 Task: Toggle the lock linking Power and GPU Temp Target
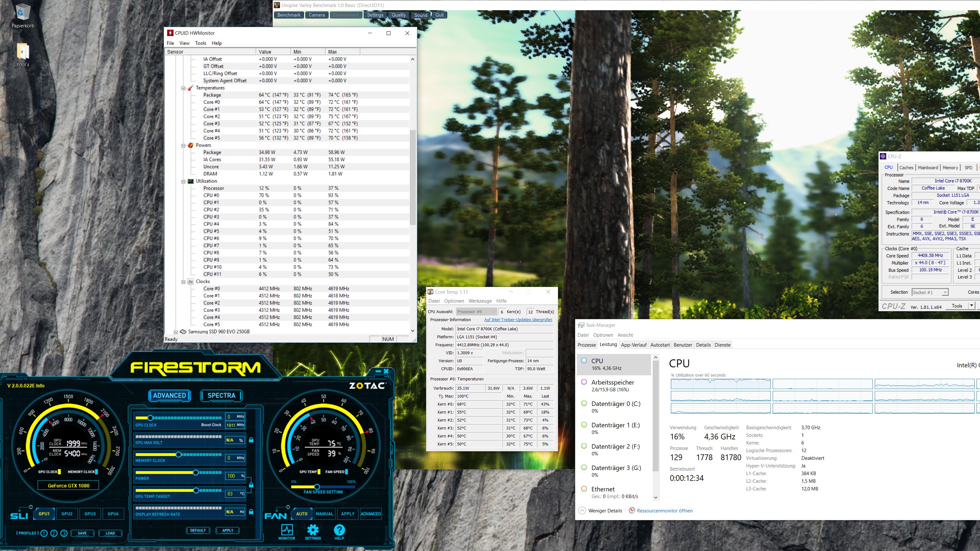pos(251,485)
